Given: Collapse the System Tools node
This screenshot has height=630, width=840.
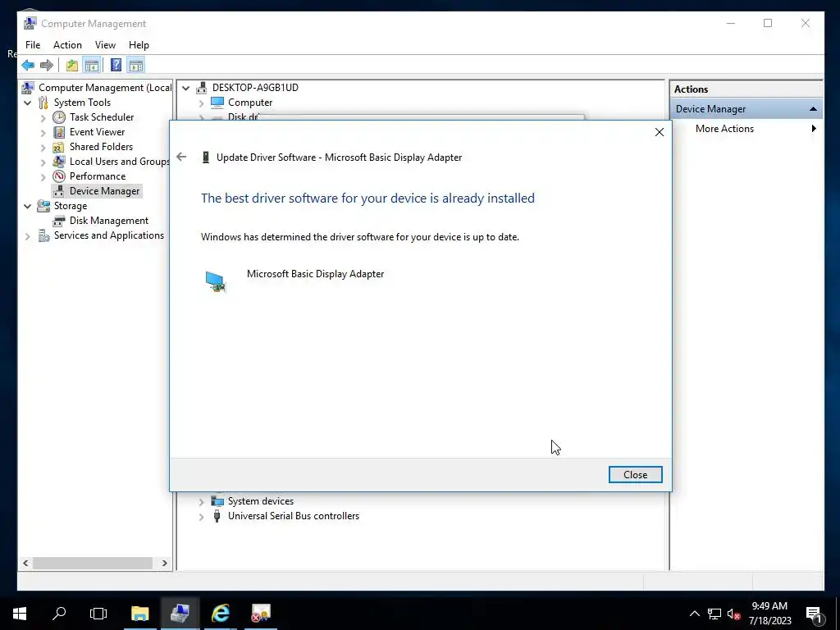Looking at the screenshot, I should (28, 103).
